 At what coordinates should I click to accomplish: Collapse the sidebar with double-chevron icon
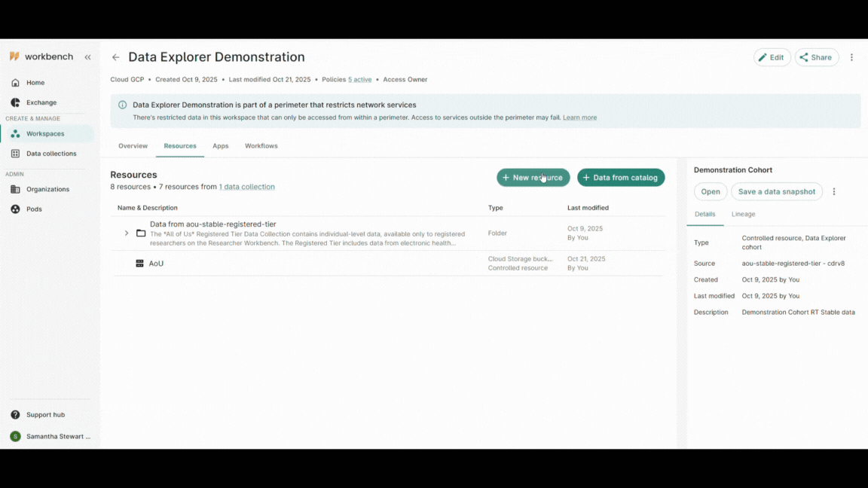click(87, 57)
